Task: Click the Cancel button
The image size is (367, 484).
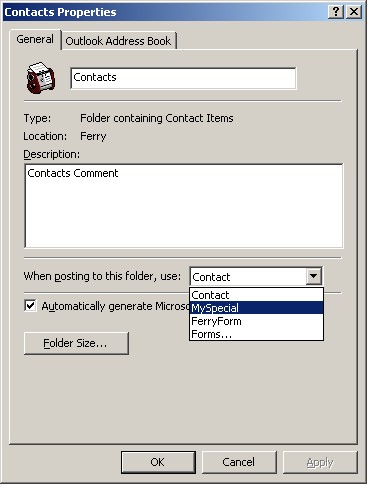Action: 239,462
